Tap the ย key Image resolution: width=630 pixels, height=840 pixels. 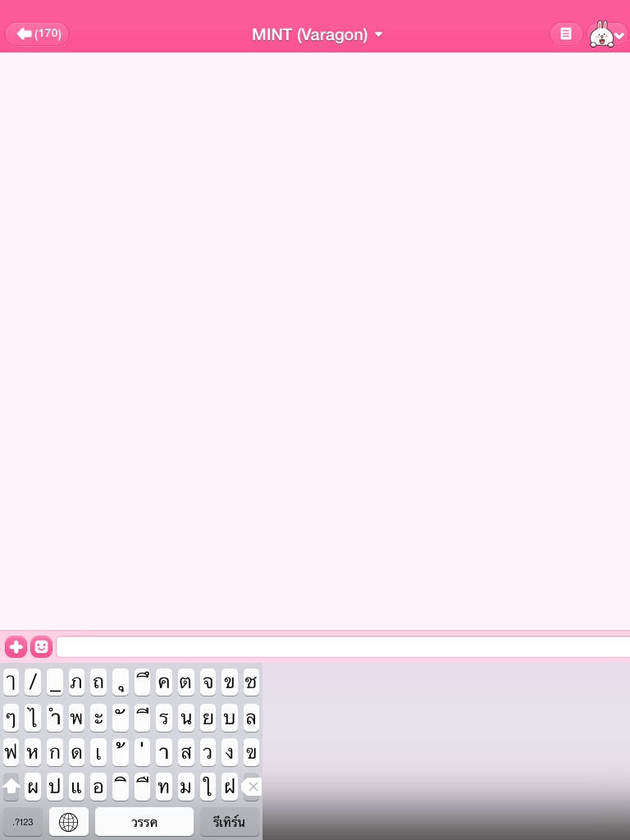208,717
